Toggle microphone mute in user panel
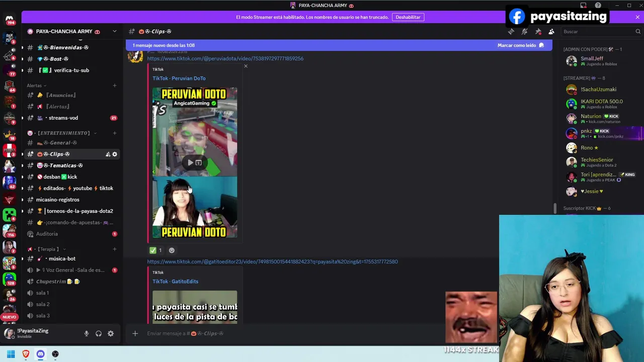The width and height of the screenshot is (644, 362). coord(86,333)
